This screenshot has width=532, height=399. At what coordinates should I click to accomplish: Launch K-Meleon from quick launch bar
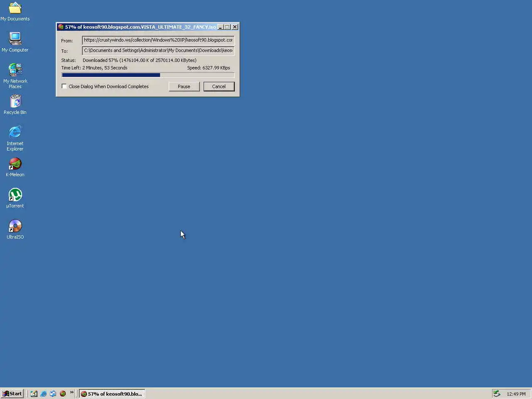tap(63, 394)
